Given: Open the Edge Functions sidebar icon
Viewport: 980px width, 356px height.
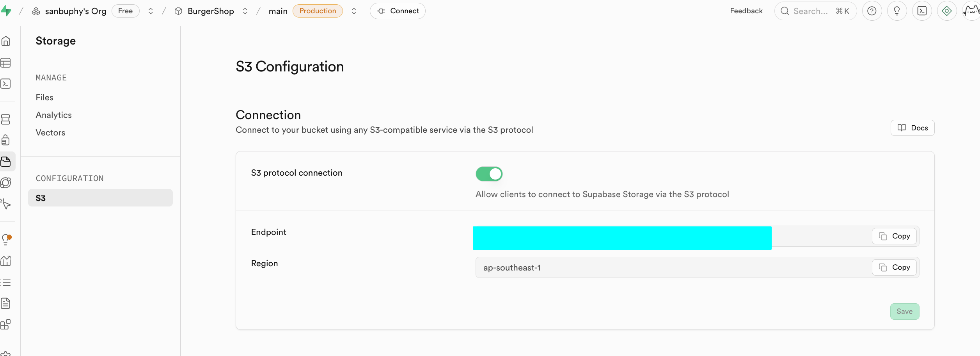Looking at the screenshot, I should (x=6, y=183).
